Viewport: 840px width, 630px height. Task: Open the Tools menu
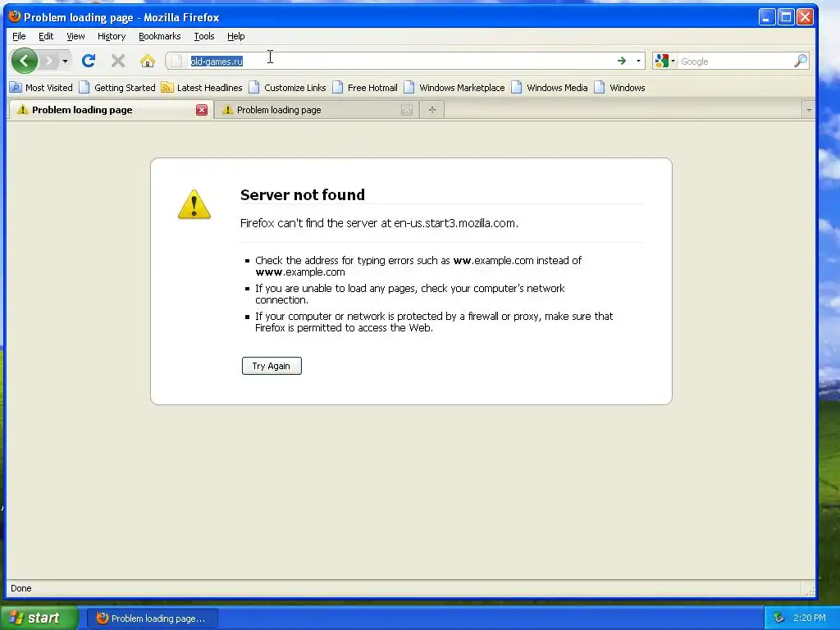click(x=204, y=36)
